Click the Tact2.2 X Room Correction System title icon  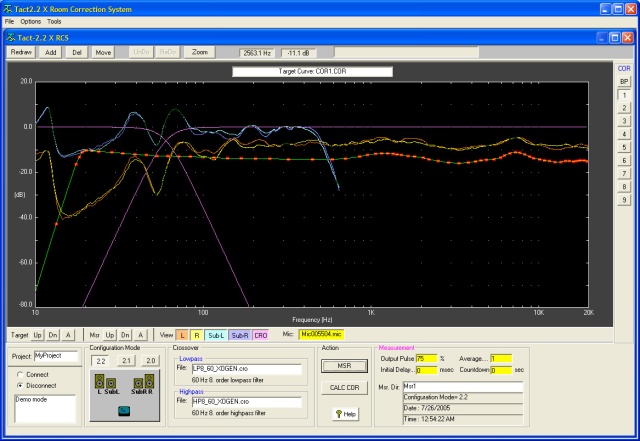point(7,9)
